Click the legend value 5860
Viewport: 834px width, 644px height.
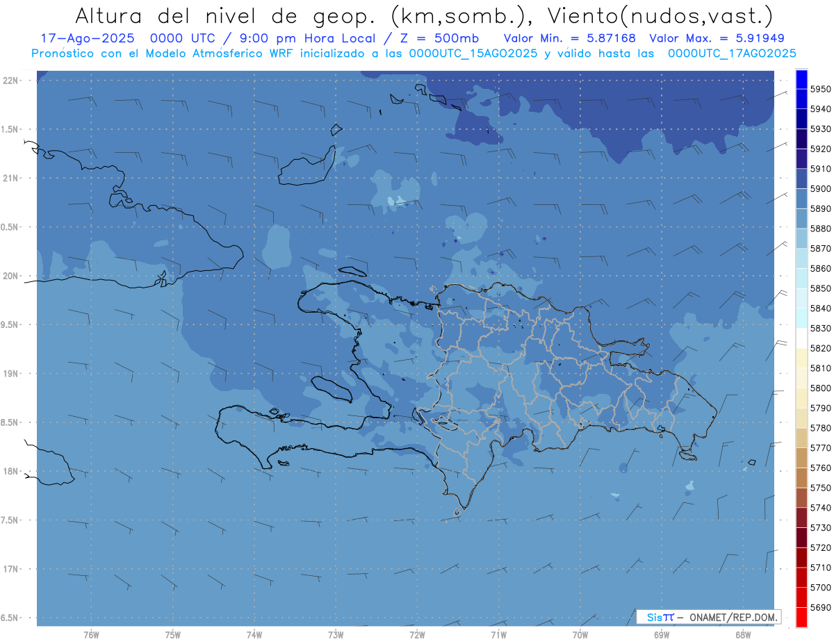[x=820, y=268]
